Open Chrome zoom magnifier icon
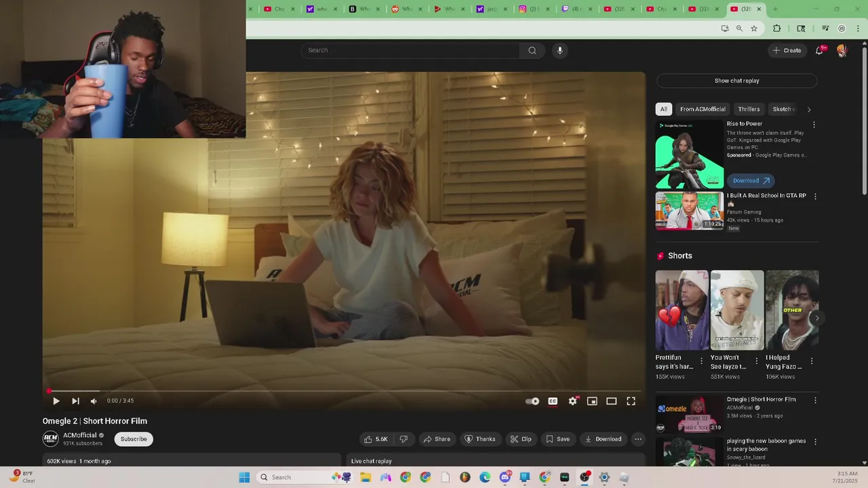The height and width of the screenshot is (488, 868). [739, 28]
